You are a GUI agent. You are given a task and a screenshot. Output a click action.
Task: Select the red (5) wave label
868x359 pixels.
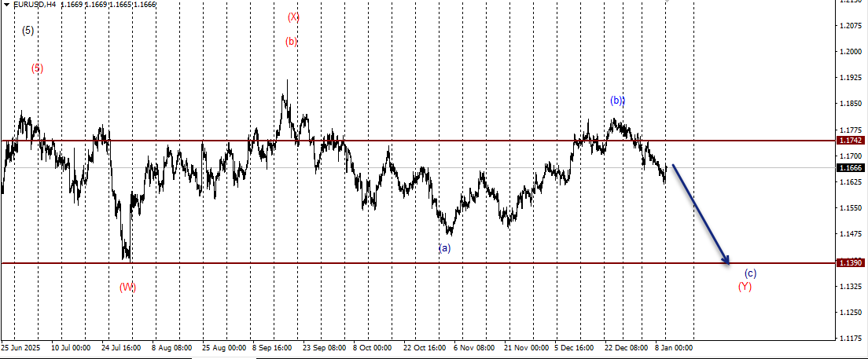(36, 68)
